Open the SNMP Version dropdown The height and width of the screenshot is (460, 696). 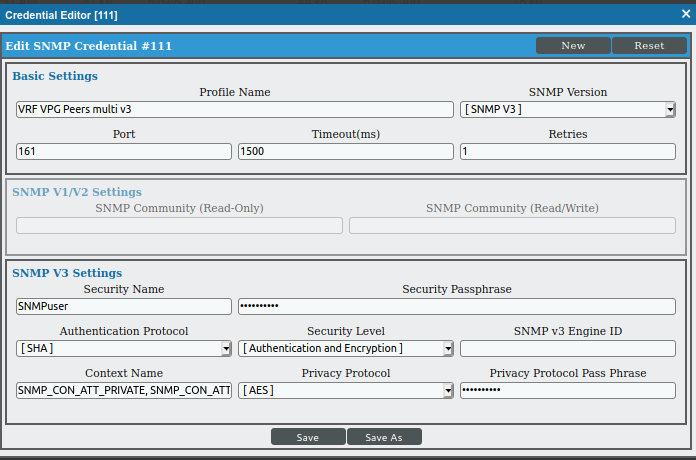tap(568, 110)
